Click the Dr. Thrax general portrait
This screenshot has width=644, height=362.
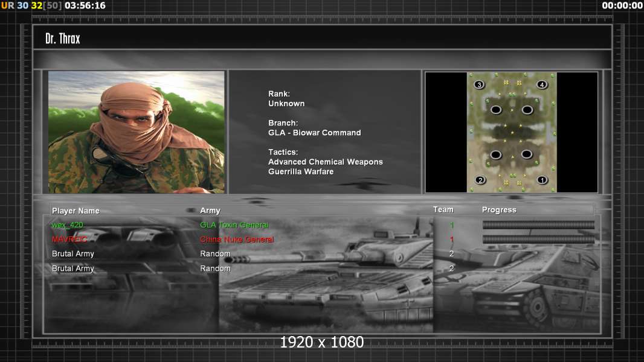[137, 132]
